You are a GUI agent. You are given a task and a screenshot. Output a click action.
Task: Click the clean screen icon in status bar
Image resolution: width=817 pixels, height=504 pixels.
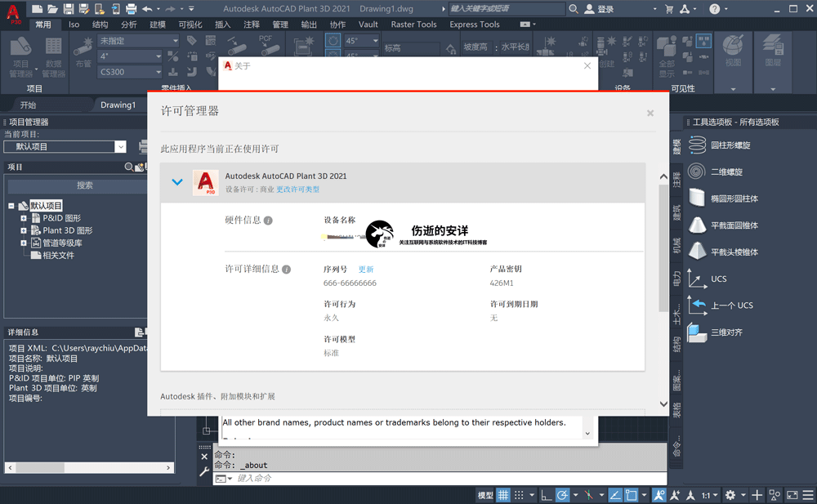[x=792, y=495]
